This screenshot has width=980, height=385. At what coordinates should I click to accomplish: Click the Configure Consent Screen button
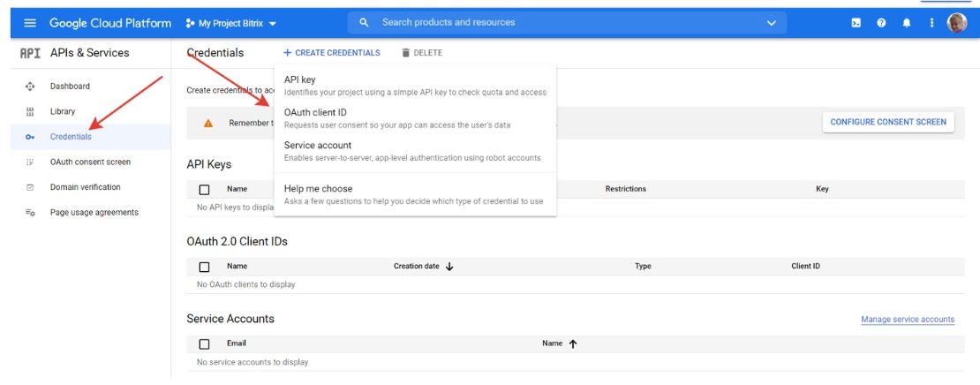click(887, 122)
